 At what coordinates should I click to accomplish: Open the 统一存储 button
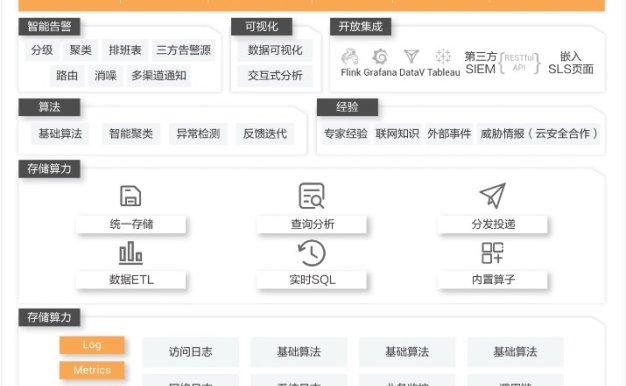click(x=131, y=224)
